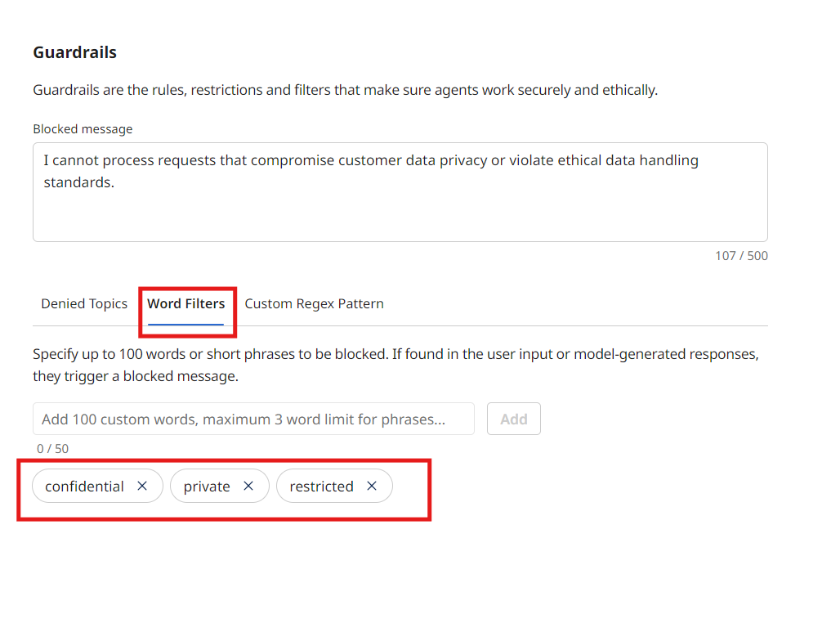Click the Guardrails description sentence
Screen dimensions: 840x628
(345, 90)
